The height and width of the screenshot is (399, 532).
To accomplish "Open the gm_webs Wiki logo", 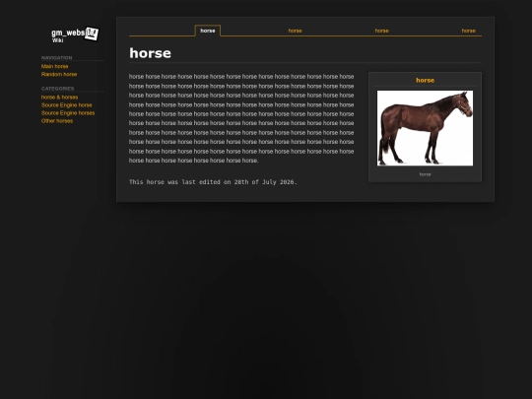I will 75,34.
